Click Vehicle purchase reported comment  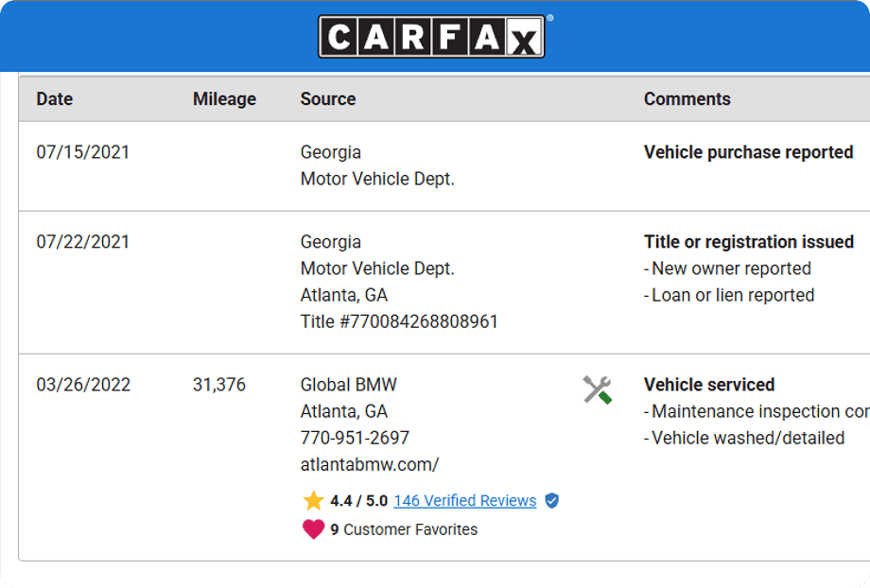[x=749, y=152]
